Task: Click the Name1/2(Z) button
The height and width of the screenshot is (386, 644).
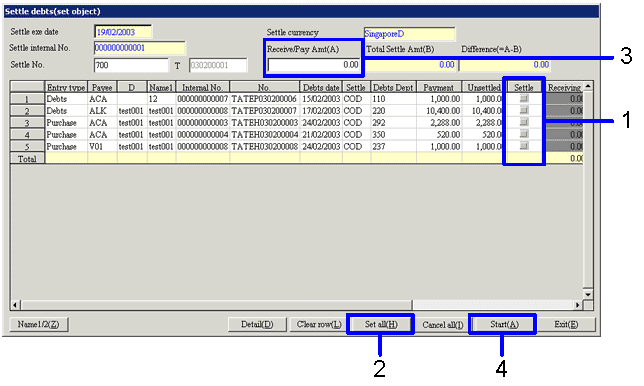Action: click(x=39, y=324)
